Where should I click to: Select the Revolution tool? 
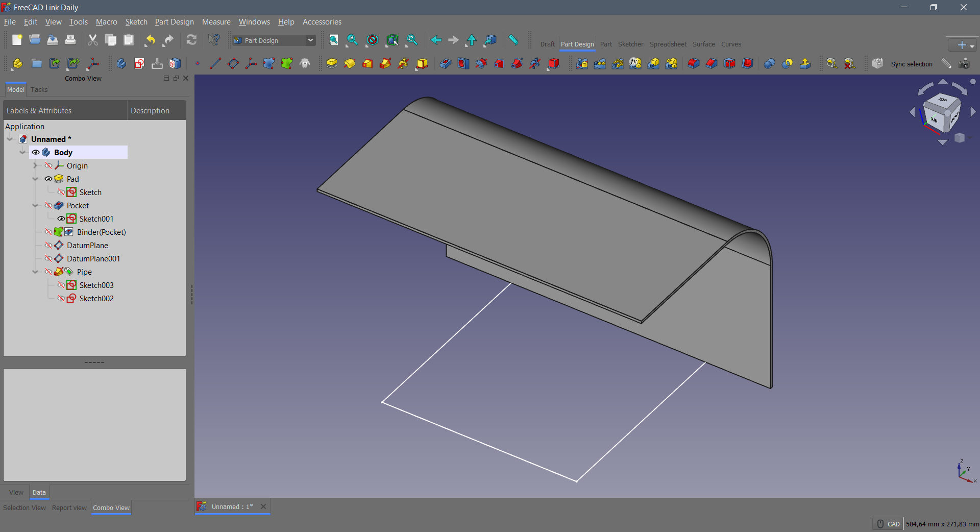pyautogui.click(x=350, y=63)
